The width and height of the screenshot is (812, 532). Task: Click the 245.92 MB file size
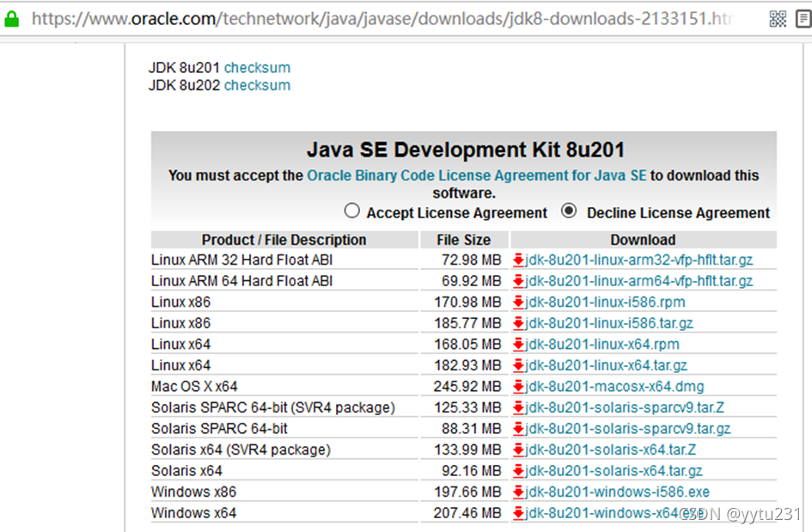click(467, 387)
